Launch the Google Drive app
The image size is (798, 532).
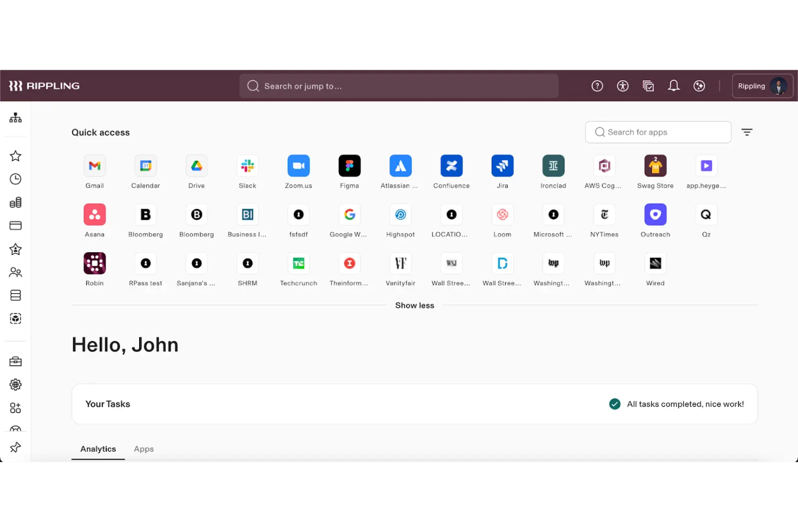[197, 166]
